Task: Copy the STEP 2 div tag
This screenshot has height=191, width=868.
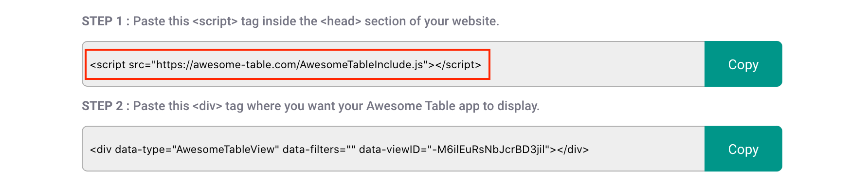Action: (743, 149)
